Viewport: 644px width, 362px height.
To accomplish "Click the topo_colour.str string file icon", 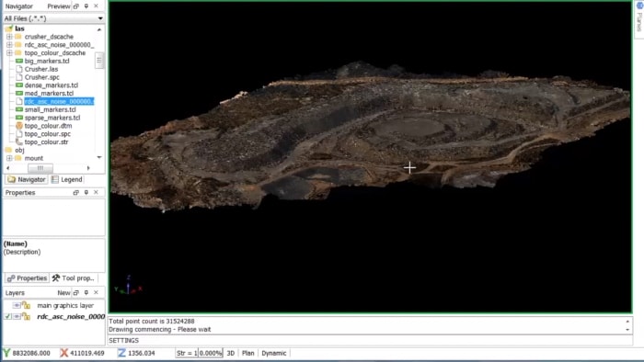I will click(x=19, y=141).
